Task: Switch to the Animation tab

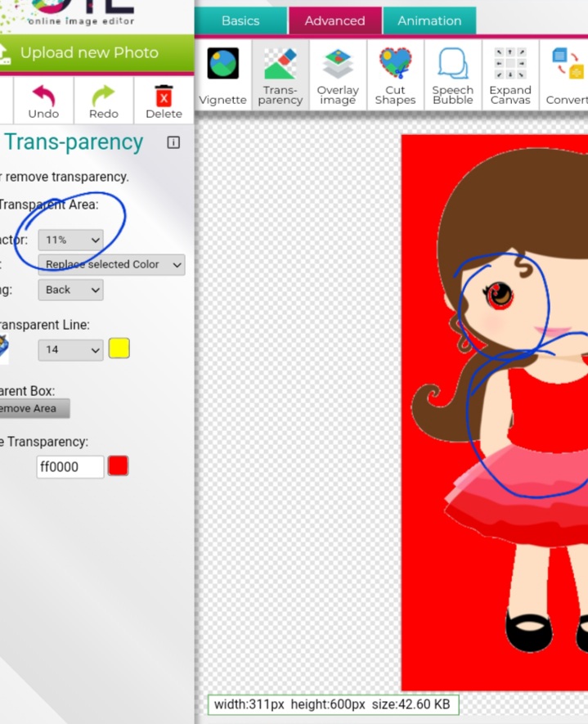Action: [x=429, y=20]
